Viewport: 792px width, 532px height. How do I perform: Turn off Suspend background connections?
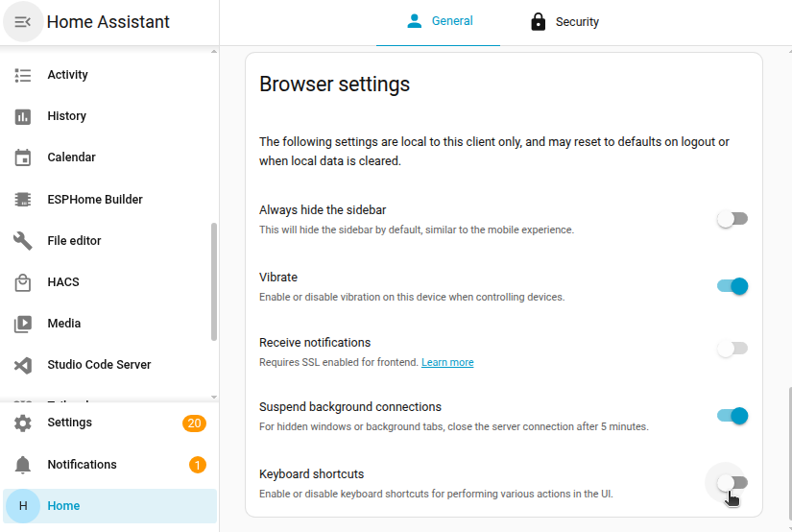(732, 416)
